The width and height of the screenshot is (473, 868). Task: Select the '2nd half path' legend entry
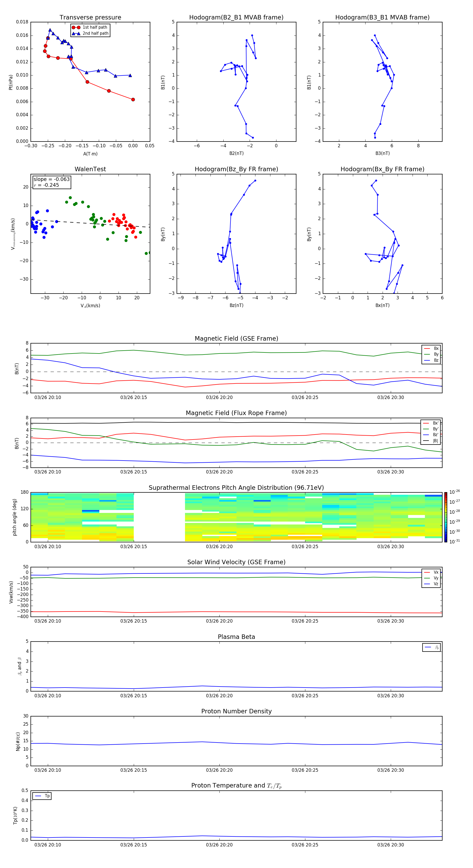tap(90, 33)
